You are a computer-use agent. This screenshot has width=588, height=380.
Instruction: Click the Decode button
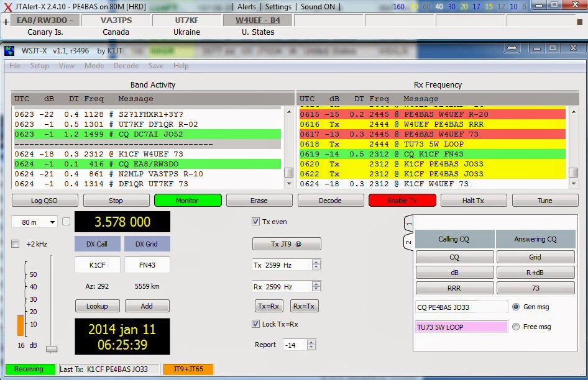(x=331, y=201)
